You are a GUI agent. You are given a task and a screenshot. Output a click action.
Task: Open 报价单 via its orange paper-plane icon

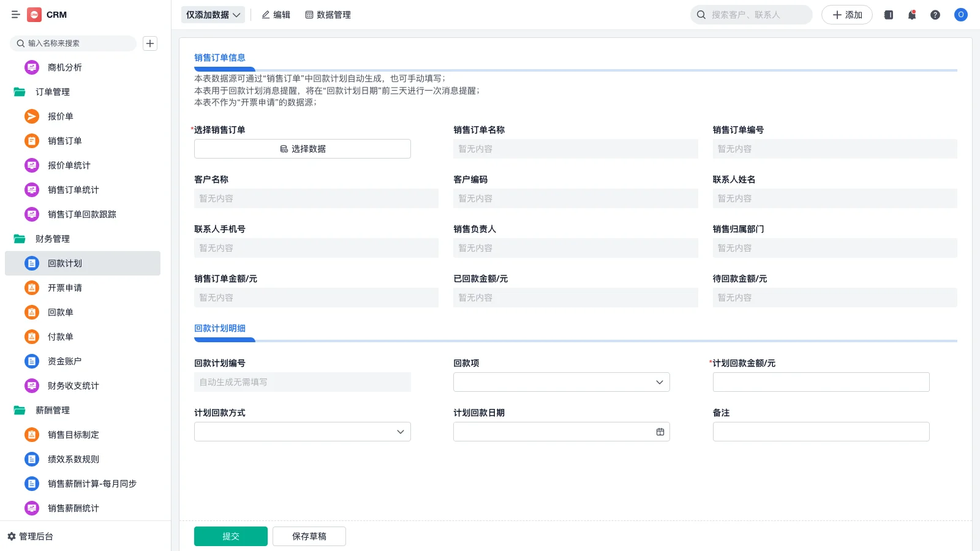(31, 116)
